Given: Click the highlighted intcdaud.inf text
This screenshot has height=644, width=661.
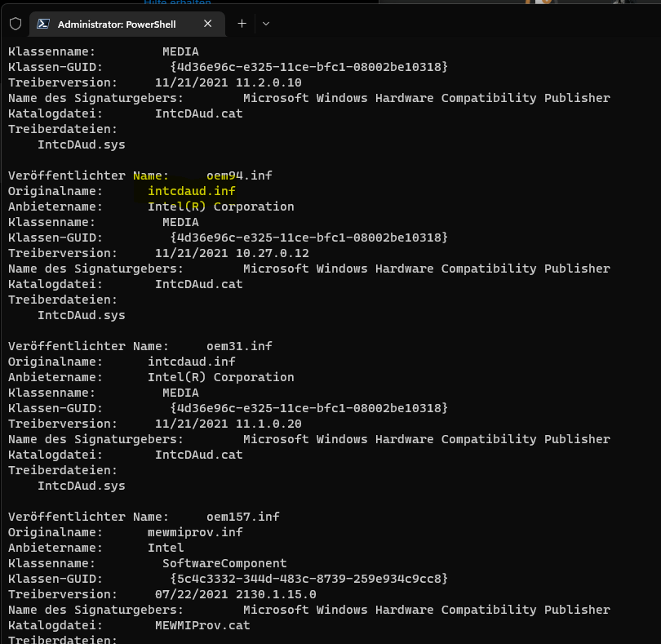Looking at the screenshot, I should pyautogui.click(x=192, y=191).
